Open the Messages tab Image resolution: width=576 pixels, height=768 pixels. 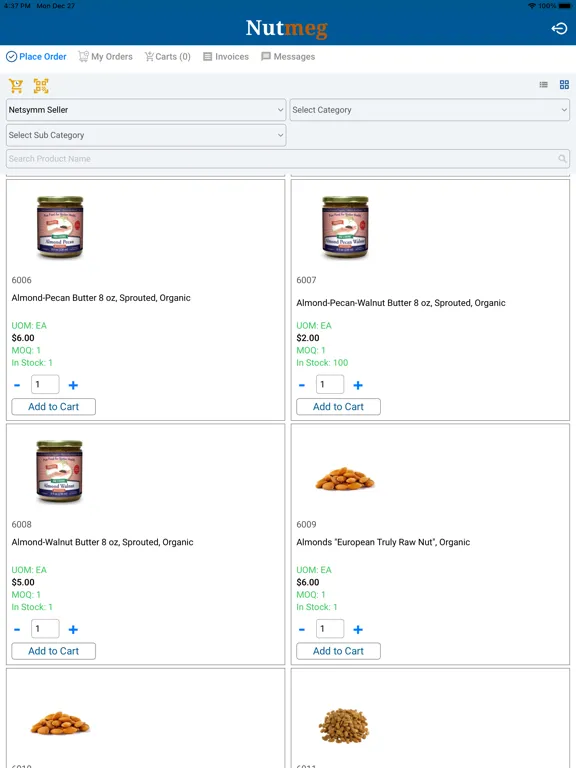288,56
